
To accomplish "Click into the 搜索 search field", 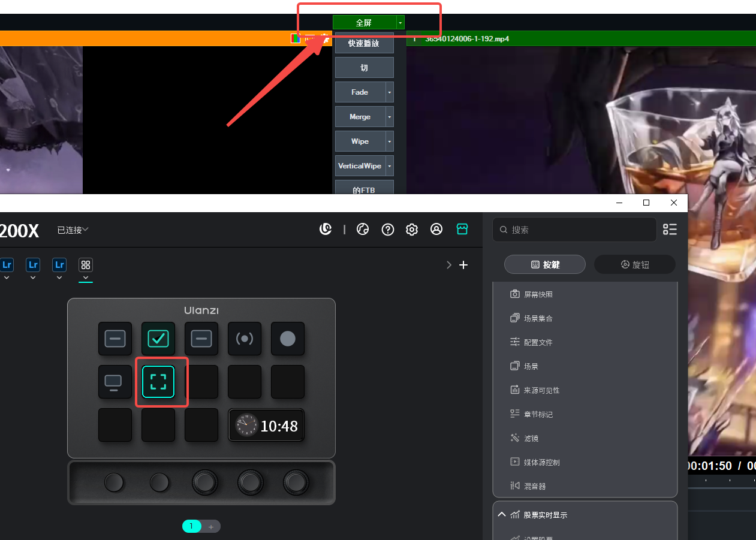I will tap(574, 230).
